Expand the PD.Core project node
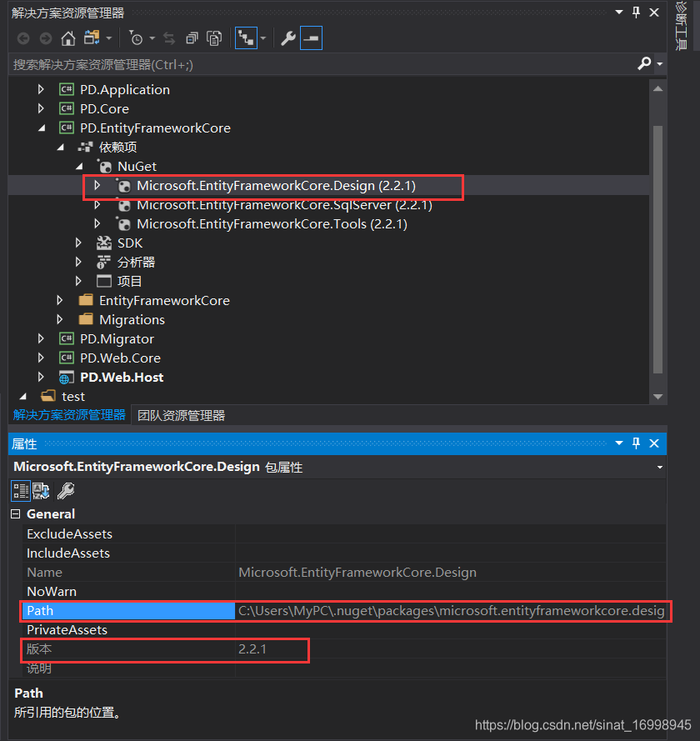Image resolution: width=700 pixels, height=741 pixels. pos(41,108)
